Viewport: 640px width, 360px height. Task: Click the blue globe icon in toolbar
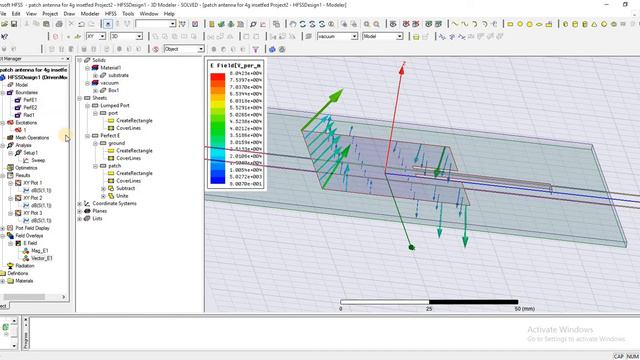click(x=272, y=49)
